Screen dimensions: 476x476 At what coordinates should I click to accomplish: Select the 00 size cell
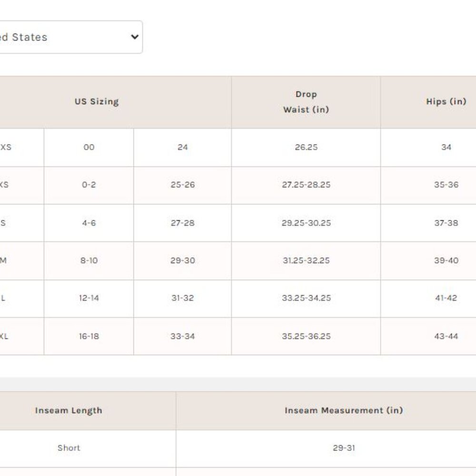coord(89,147)
